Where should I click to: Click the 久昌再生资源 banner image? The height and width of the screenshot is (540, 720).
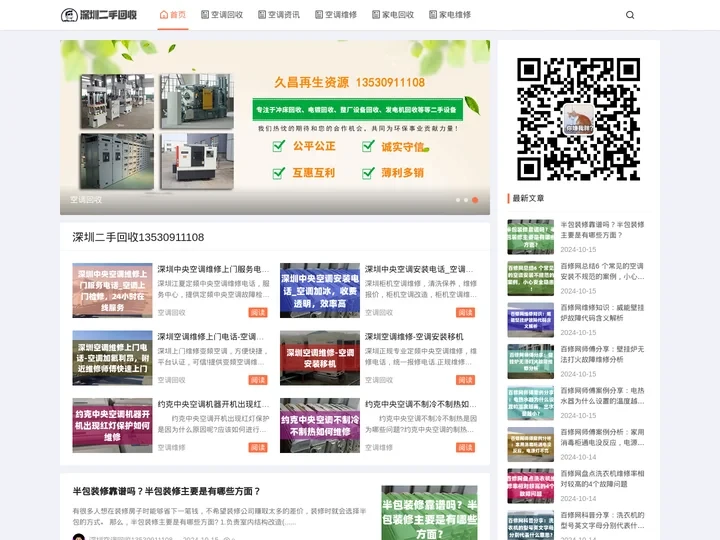(275, 127)
